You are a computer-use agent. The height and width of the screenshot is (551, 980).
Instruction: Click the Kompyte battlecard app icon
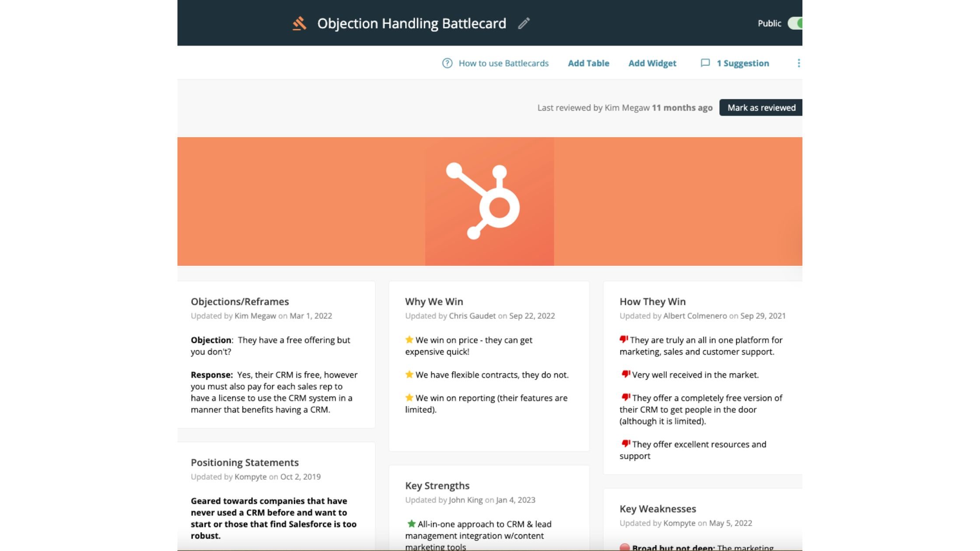[300, 23]
